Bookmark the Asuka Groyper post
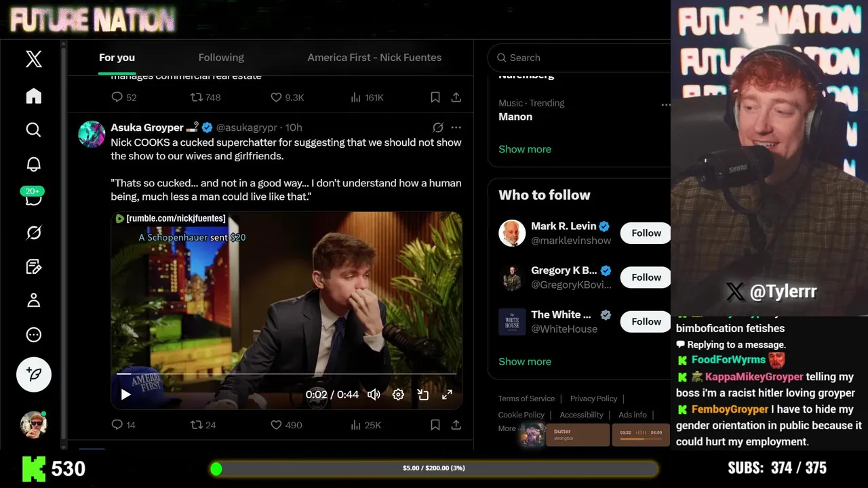Image resolution: width=868 pixels, height=488 pixels. 435,425
